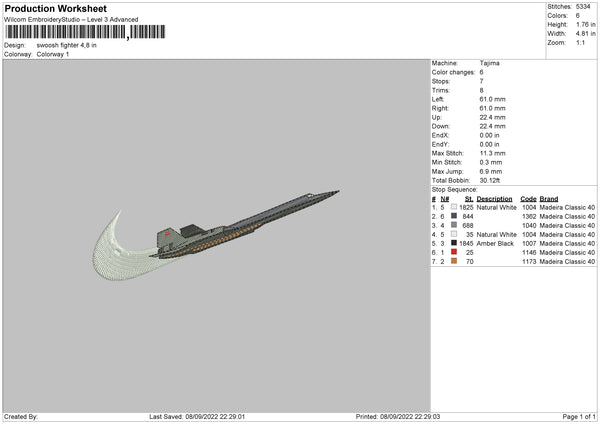This screenshot has width=600, height=424.
Task: Click the 'Color changes:' label
Action: point(453,72)
